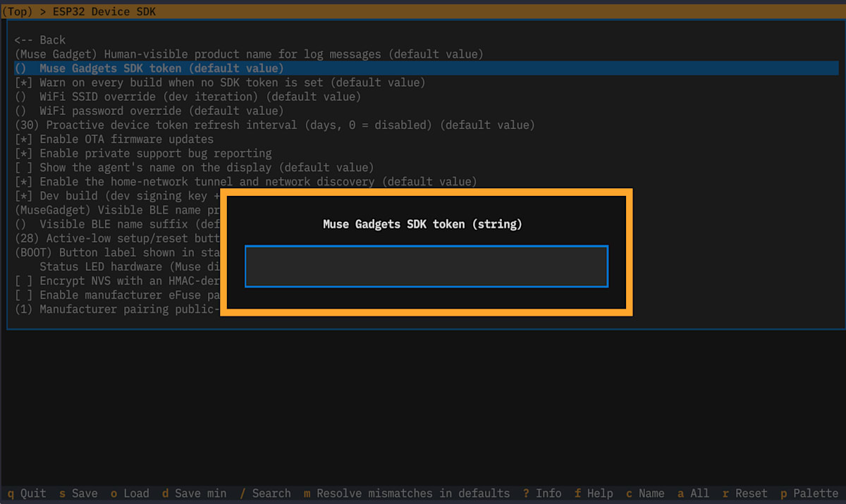
Task: Toggle Warn on every build when no SDK token
Action: coord(220,82)
